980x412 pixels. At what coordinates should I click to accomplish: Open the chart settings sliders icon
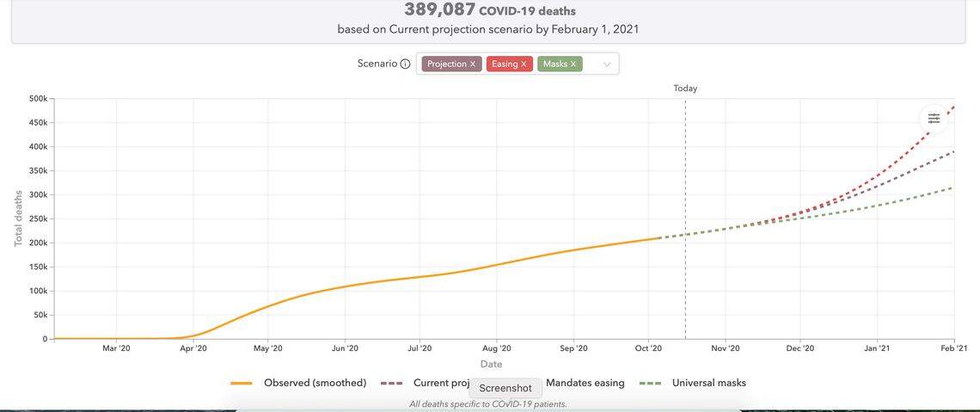pyautogui.click(x=934, y=119)
